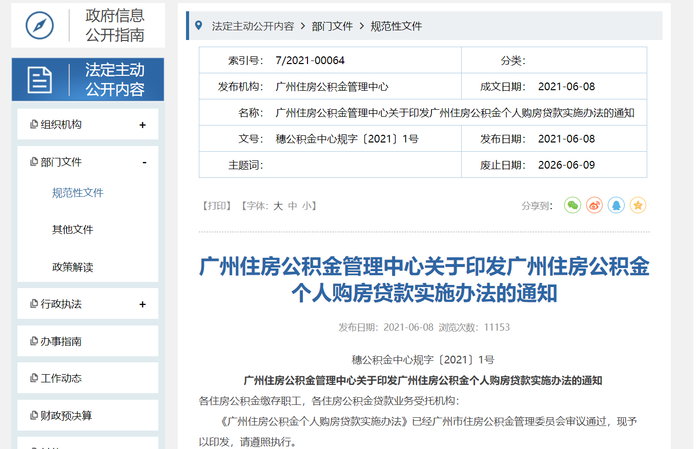Select 政策解读 in the sidebar

pos(72,267)
